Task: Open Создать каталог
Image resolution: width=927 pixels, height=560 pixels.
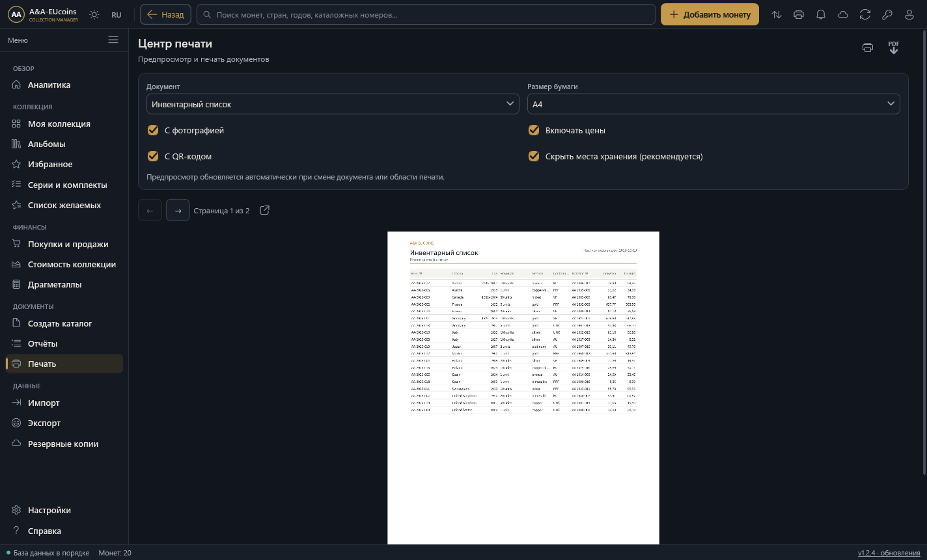Action: click(64, 323)
